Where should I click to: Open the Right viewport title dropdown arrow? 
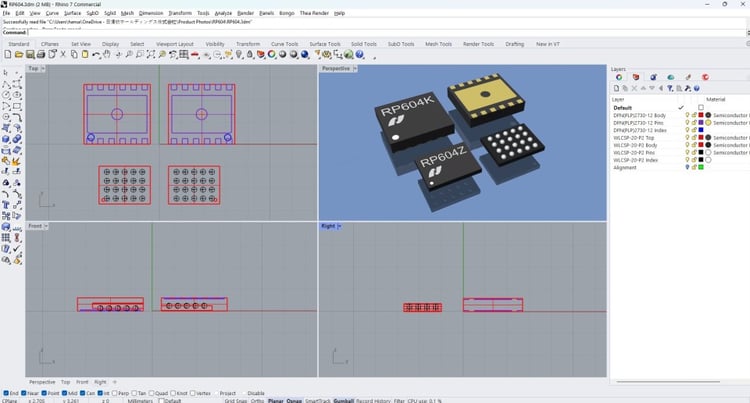tap(340, 226)
